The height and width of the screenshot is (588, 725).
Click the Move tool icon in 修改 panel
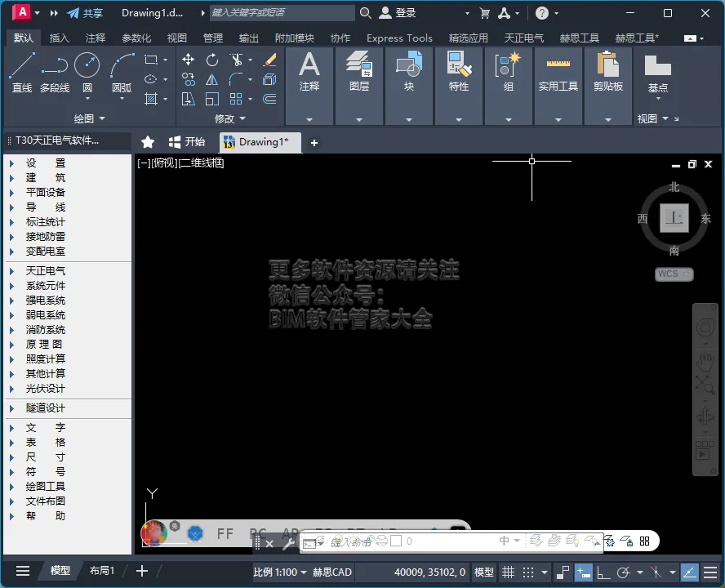click(x=188, y=60)
